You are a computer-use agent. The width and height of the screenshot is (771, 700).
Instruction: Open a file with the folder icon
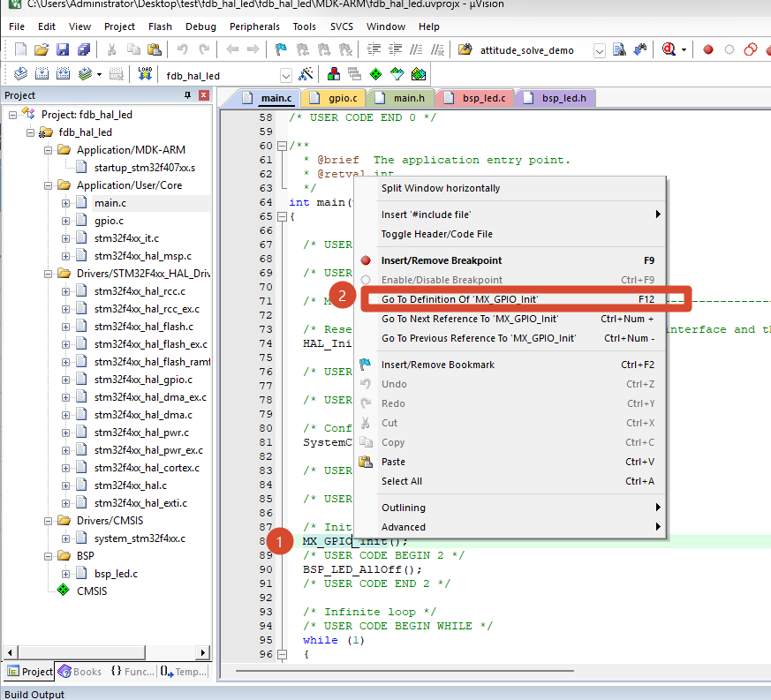tap(42, 49)
